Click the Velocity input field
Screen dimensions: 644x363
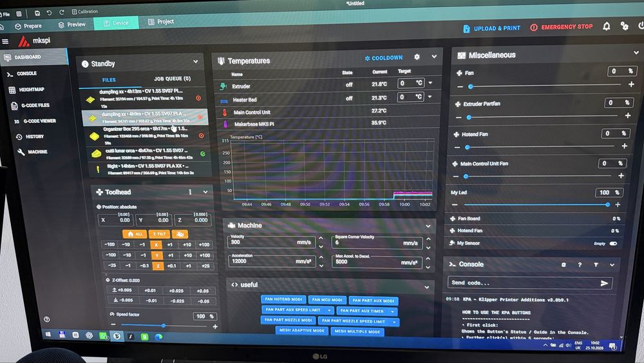[x=271, y=242]
